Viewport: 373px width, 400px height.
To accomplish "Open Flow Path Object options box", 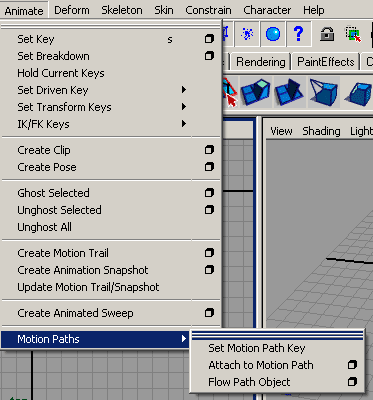I will coord(352,381).
